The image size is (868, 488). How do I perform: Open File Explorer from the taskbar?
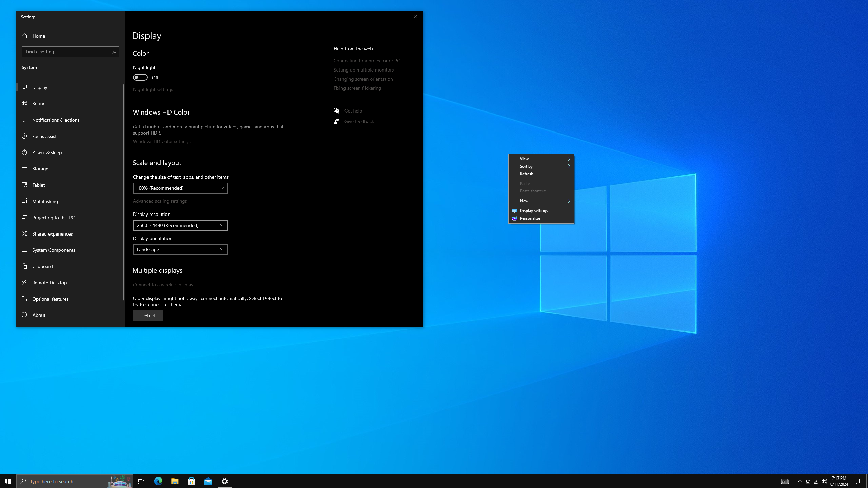tap(175, 481)
